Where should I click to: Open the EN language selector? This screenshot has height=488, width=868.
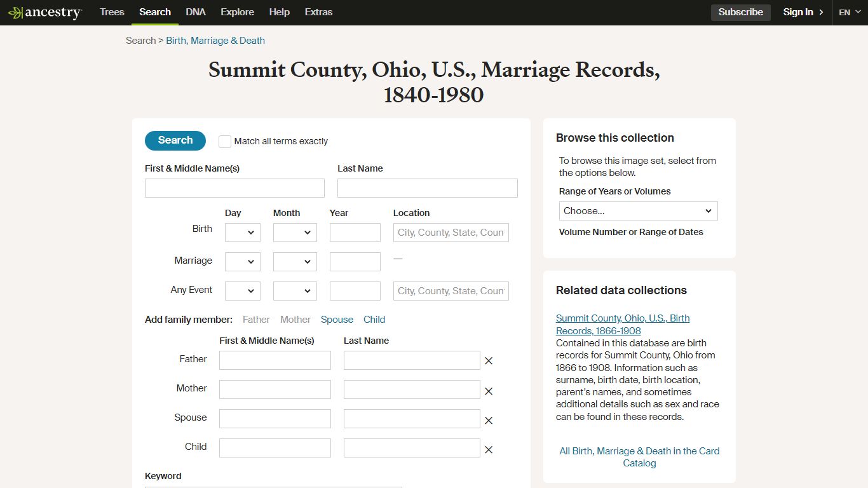click(x=850, y=12)
